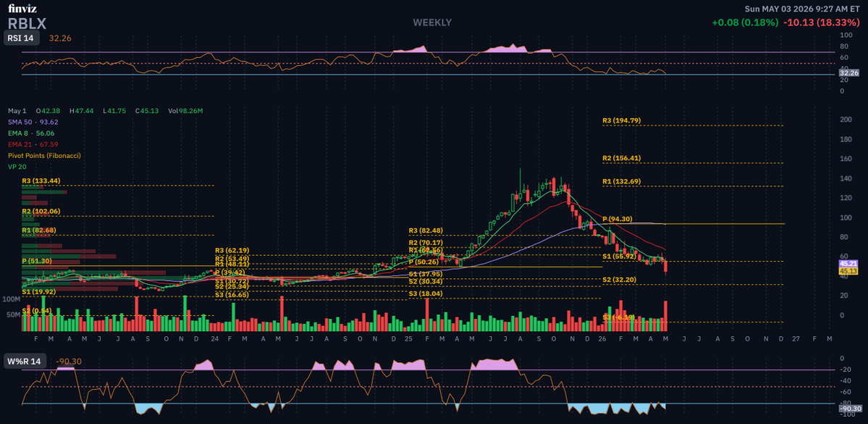The width and height of the screenshot is (868, 424).
Task: Click the Vol 98.26M readout
Action: pos(185,111)
